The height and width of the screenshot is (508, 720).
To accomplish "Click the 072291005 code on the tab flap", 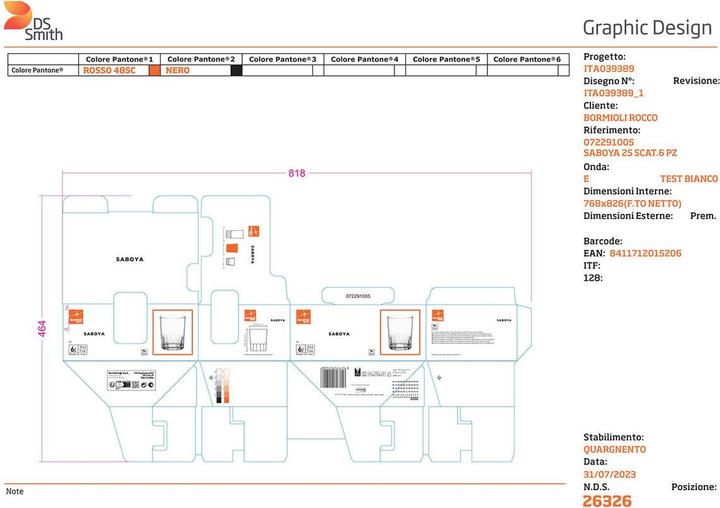I will coord(358,296).
